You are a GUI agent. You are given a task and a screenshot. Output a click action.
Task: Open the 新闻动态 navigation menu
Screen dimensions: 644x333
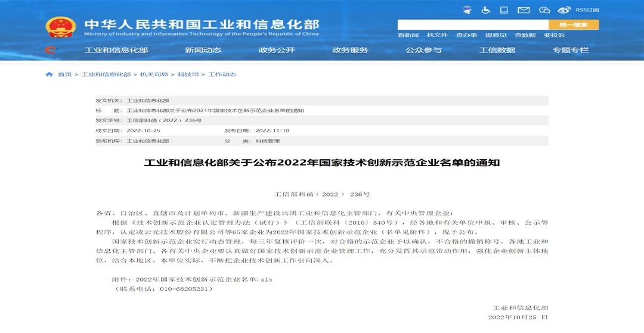click(x=203, y=50)
